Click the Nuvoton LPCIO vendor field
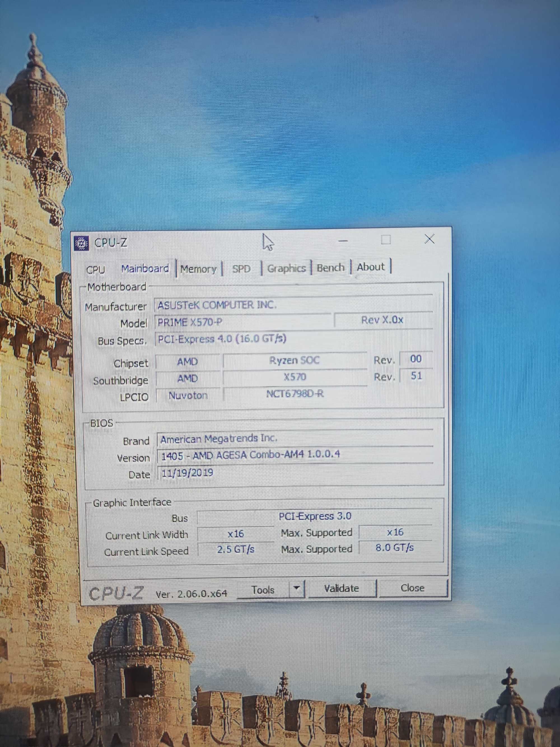Viewport: 560px width, 747px height. click(188, 395)
